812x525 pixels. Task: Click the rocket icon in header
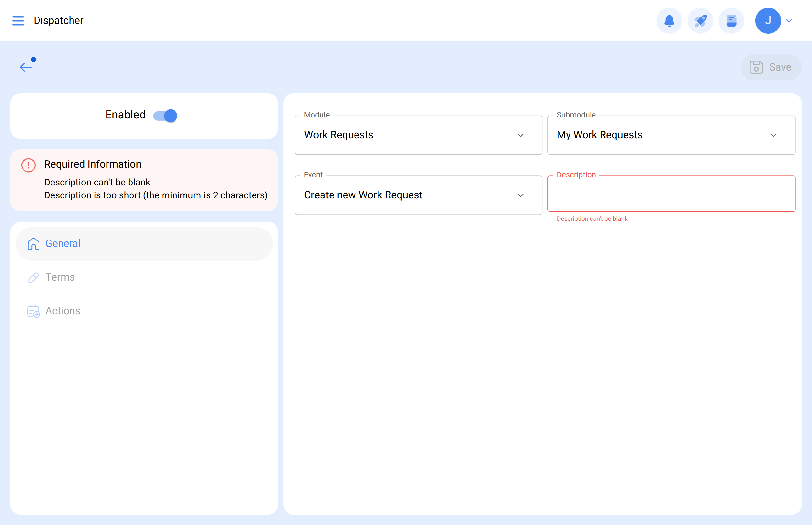pyautogui.click(x=700, y=21)
